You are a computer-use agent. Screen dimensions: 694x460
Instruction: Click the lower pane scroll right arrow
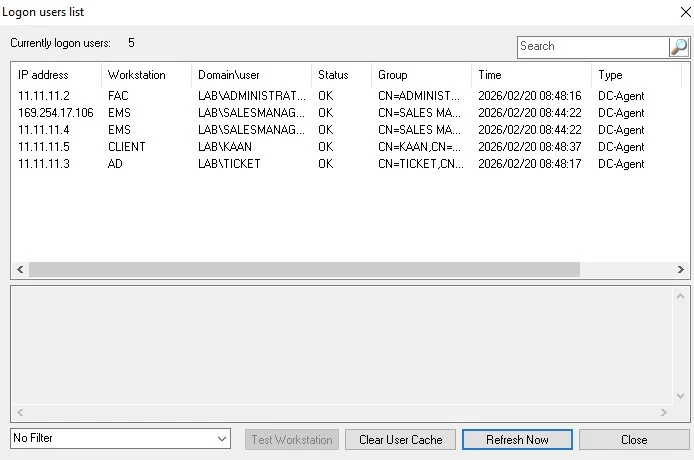(x=663, y=412)
